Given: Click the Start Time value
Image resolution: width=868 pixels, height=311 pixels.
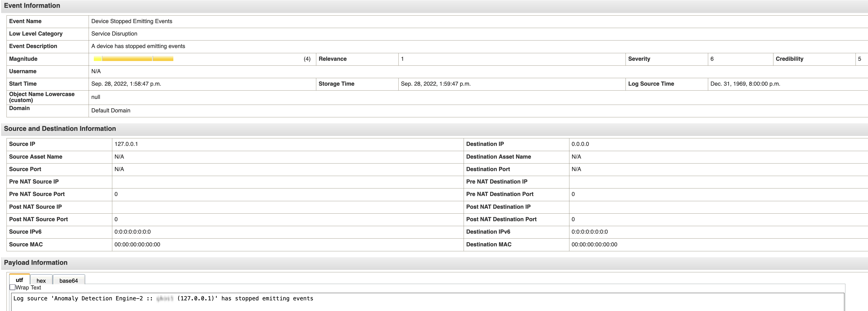Looking at the screenshot, I should pyautogui.click(x=126, y=84).
